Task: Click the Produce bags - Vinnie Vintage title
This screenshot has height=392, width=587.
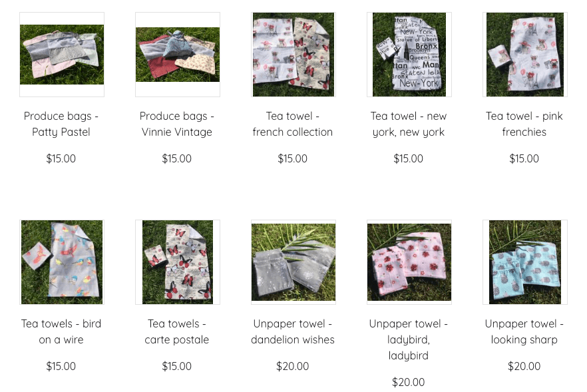Action: 177,124
